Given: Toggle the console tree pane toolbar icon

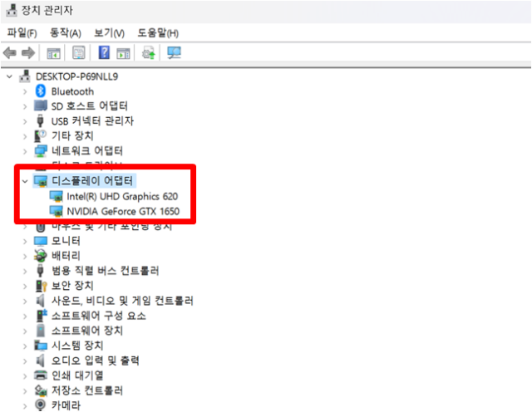Looking at the screenshot, I should (53, 53).
